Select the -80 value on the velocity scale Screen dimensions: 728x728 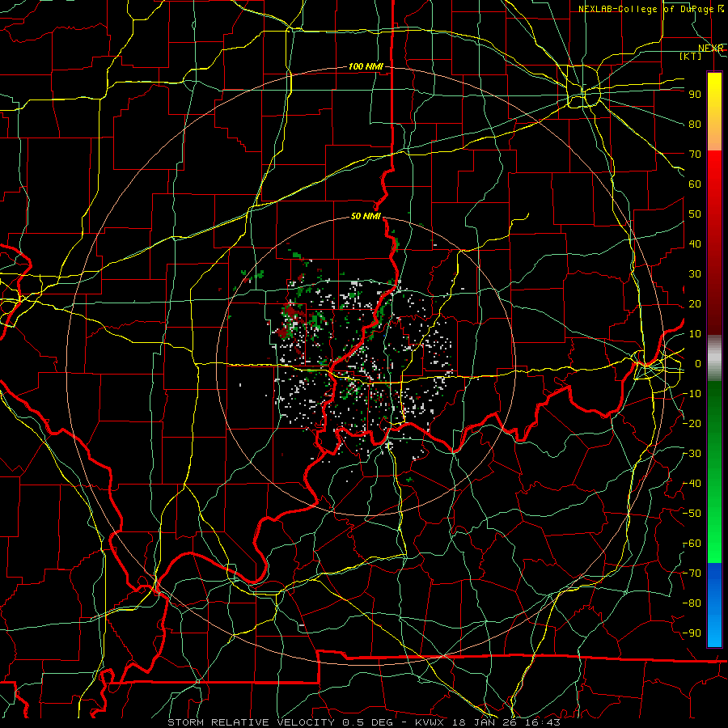(692, 603)
